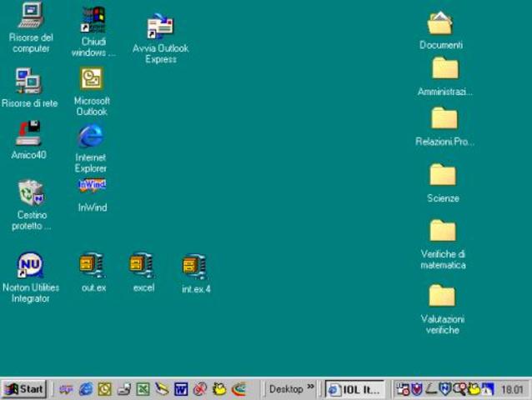Screen dimensions: 532x400
Task: Click the red shield tray icon
Action: [x=417, y=389]
